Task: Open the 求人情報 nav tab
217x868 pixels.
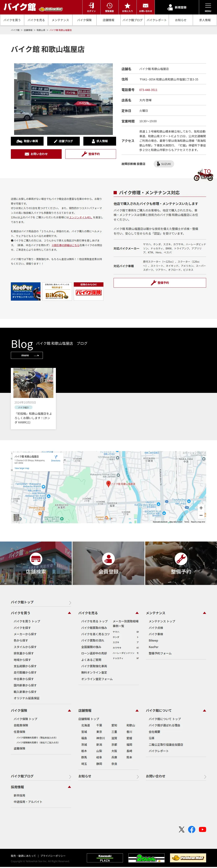Action: pos(205,20)
